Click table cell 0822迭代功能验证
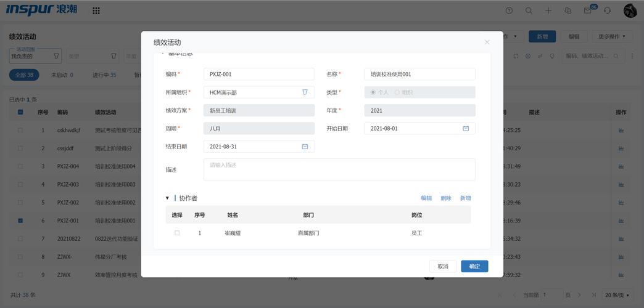The image size is (644, 308). click(x=116, y=238)
